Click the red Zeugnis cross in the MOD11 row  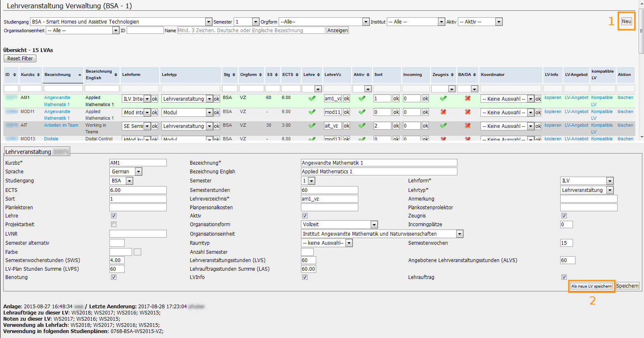443,112
